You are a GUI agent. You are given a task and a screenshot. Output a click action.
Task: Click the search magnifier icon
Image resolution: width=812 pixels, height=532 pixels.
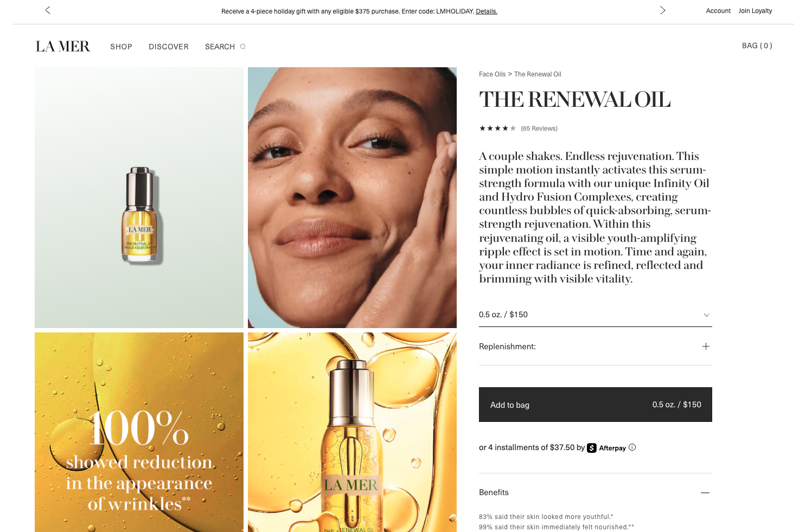click(243, 47)
